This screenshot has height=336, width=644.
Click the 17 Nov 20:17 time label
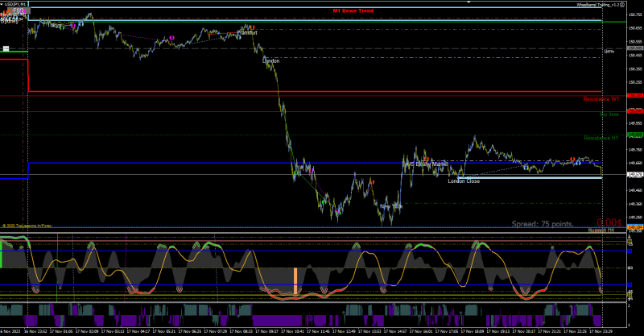pos(524,331)
